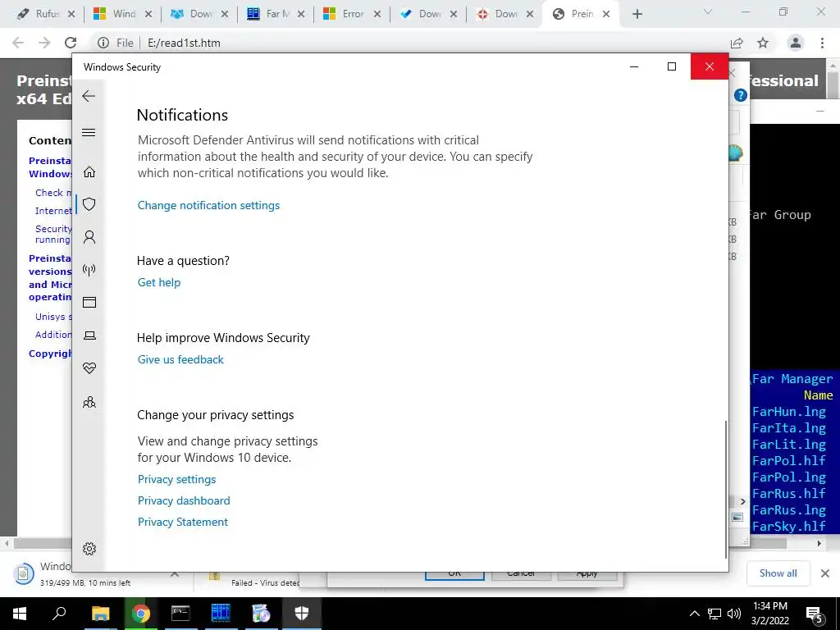Open Account protection person icon
The width and height of the screenshot is (840, 630).
pos(89,237)
